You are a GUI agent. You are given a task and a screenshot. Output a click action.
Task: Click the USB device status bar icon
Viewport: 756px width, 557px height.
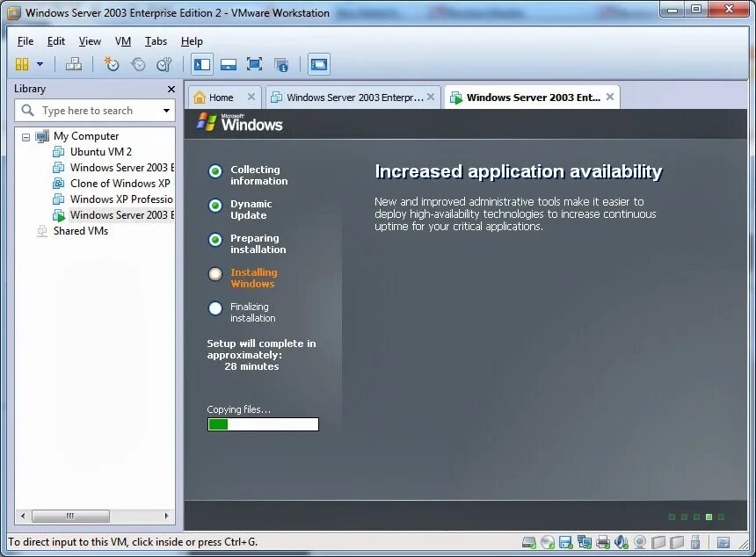coord(694,543)
